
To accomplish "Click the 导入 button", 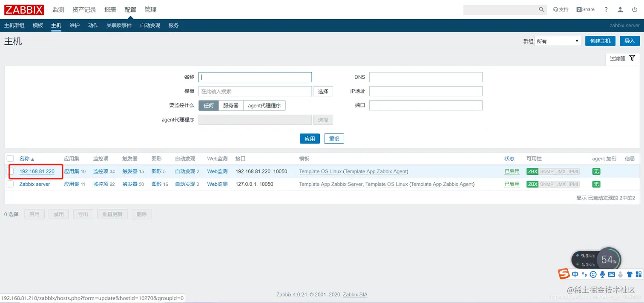I will click(x=630, y=41).
